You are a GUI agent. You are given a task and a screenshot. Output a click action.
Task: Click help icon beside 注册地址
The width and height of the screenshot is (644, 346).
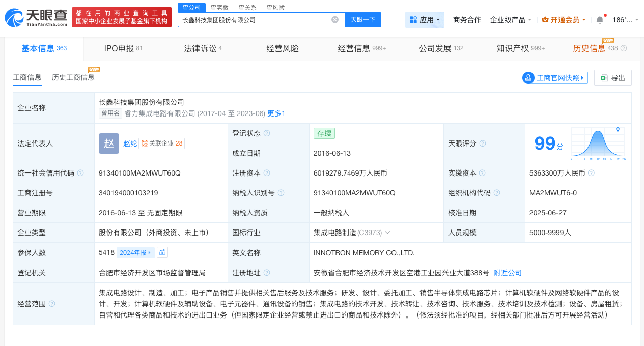pos(267,273)
